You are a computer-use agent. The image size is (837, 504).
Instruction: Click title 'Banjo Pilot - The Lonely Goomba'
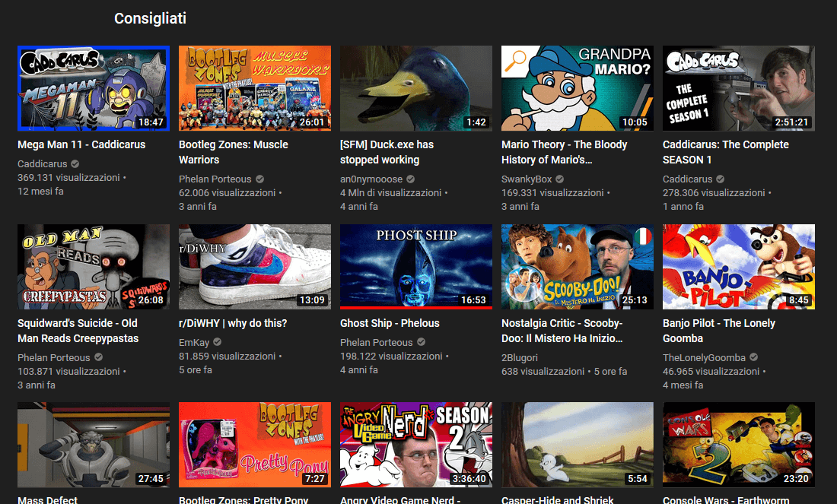point(718,331)
